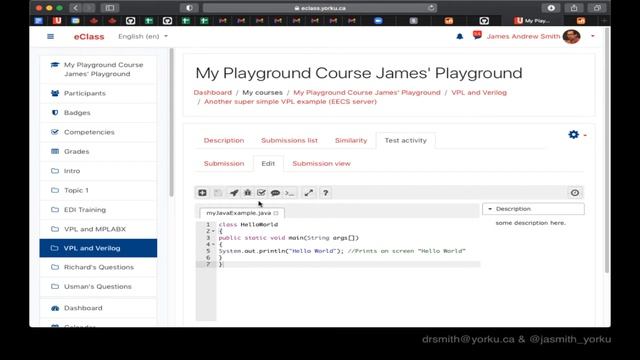Click the Save file icon in editor toolbar

click(218, 193)
